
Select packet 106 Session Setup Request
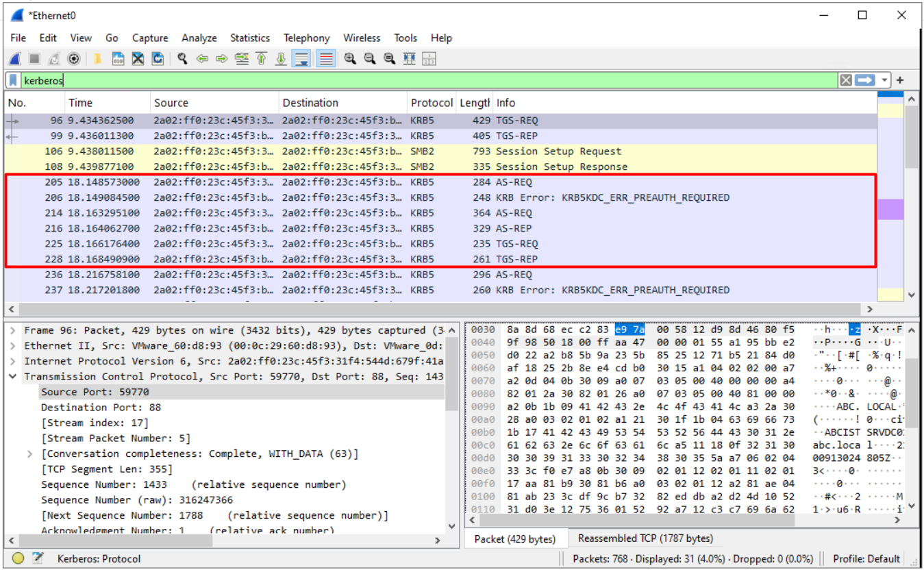[x=440, y=151]
